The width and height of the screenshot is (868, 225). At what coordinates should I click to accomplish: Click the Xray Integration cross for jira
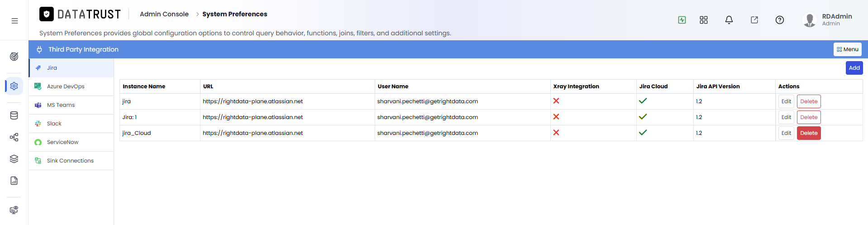click(556, 101)
